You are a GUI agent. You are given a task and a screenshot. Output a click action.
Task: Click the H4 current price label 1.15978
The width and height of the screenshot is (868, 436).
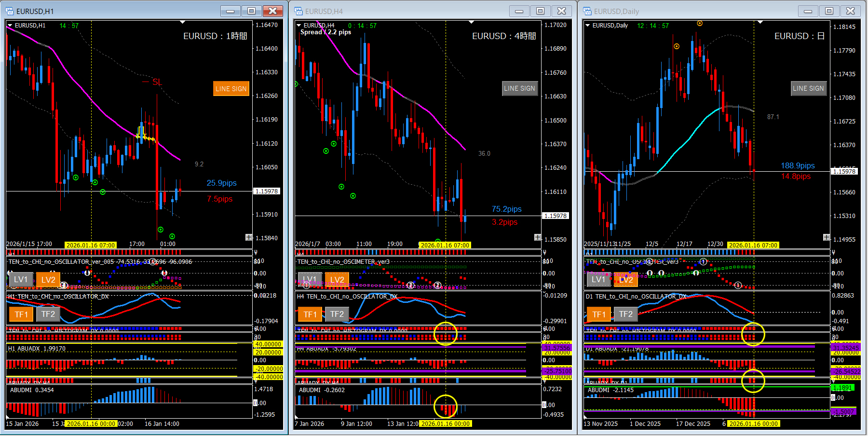(556, 216)
